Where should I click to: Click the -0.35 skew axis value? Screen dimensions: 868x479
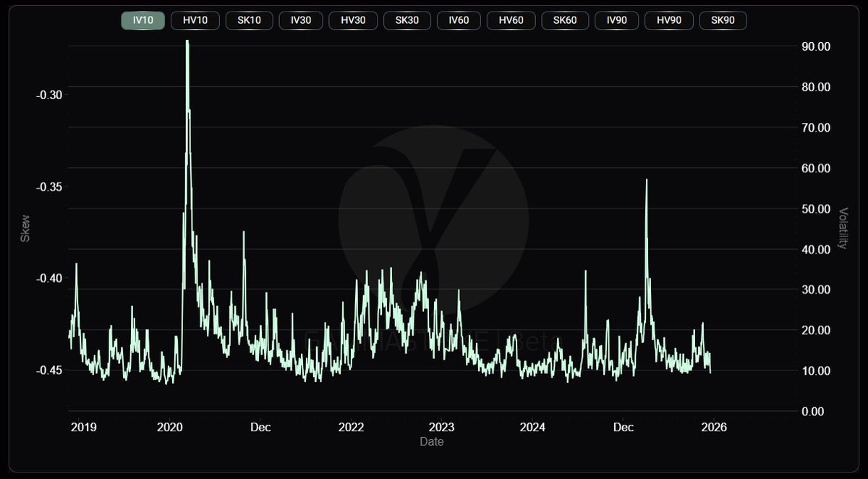click(x=49, y=187)
